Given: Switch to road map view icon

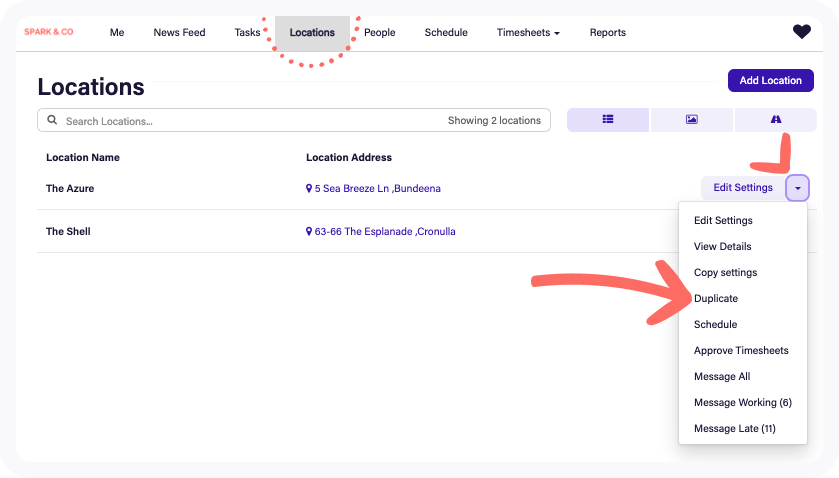Looking at the screenshot, I should pyautogui.click(x=775, y=120).
